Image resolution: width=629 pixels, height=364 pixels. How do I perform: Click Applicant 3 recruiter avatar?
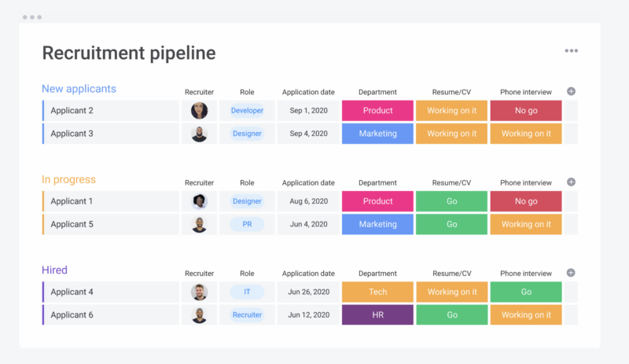coord(199,134)
